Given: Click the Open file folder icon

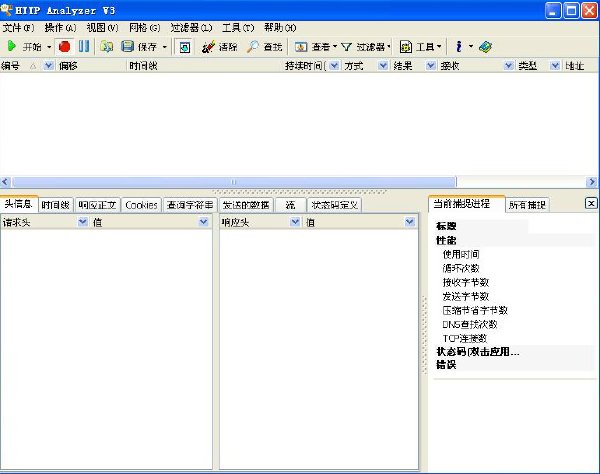Looking at the screenshot, I should click(106, 47).
